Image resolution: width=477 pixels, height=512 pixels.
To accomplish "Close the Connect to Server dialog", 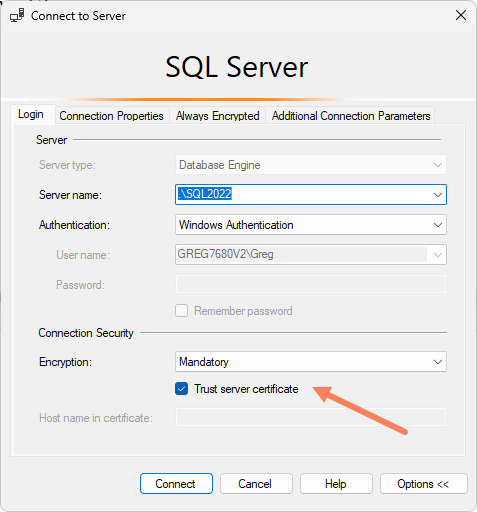I will [x=461, y=15].
